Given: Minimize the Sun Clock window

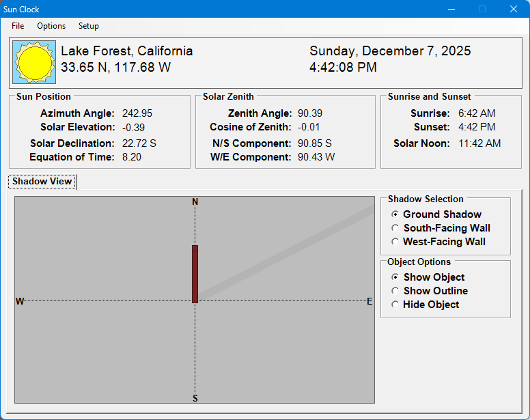Looking at the screenshot, I should click(451, 10).
